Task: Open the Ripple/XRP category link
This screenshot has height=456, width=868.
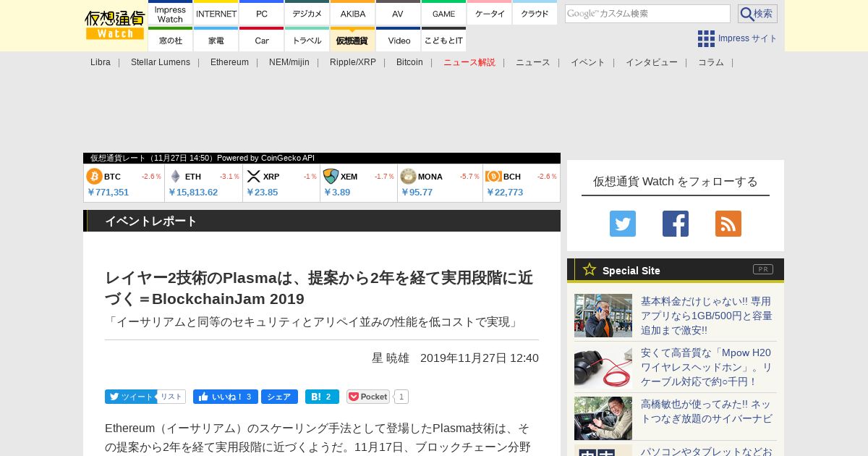Action: 353,62
